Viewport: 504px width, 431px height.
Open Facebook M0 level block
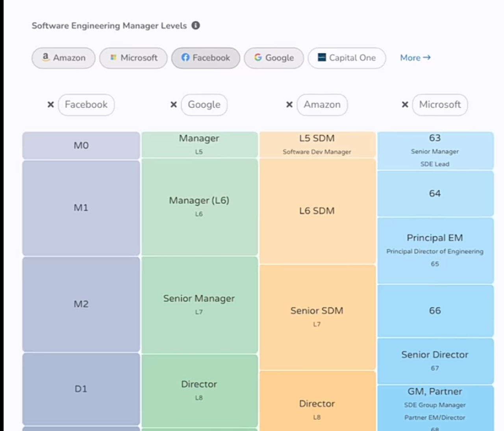(x=81, y=146)
